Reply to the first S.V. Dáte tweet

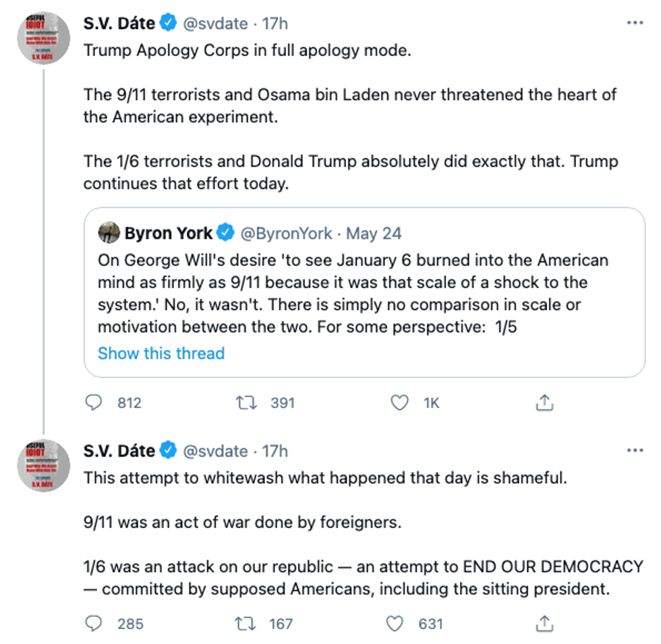[x=92, y=403]
